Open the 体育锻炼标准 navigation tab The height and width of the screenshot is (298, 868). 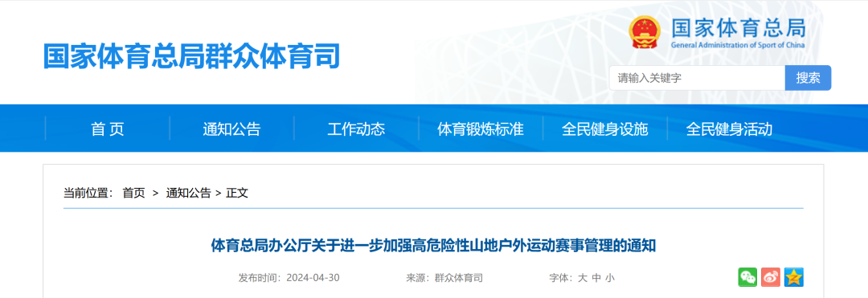click(481, 129)
